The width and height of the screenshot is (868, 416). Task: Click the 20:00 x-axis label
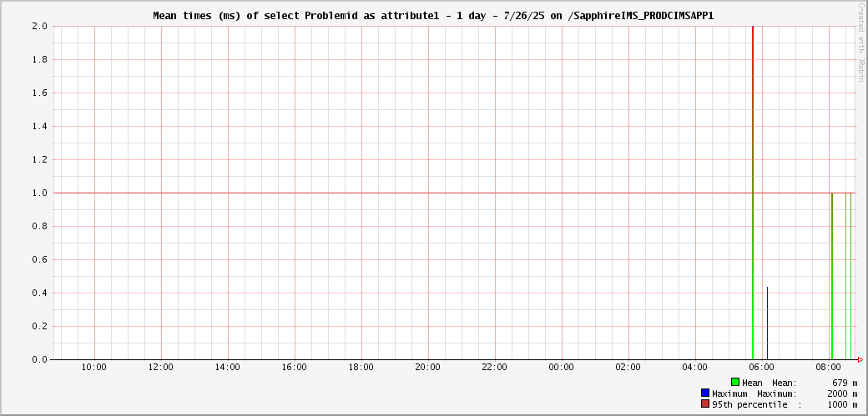pyautogui.click(x=428, y=368)
